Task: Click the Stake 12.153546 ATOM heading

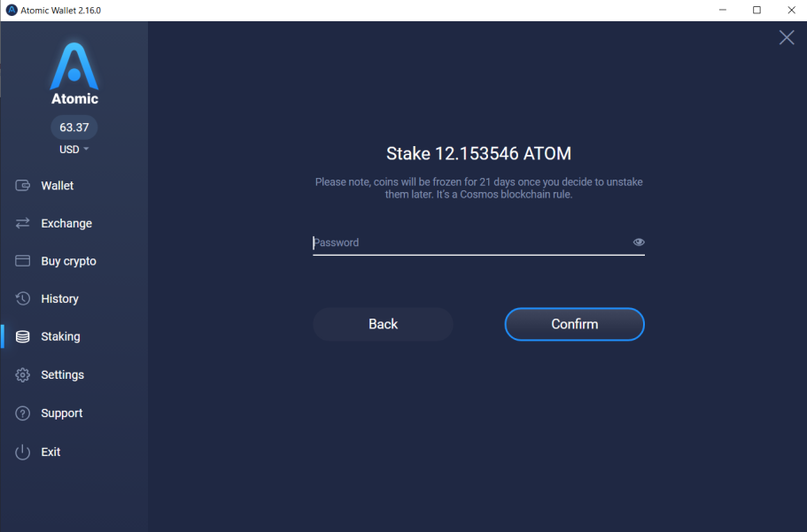Action: (x=478, y=153)
